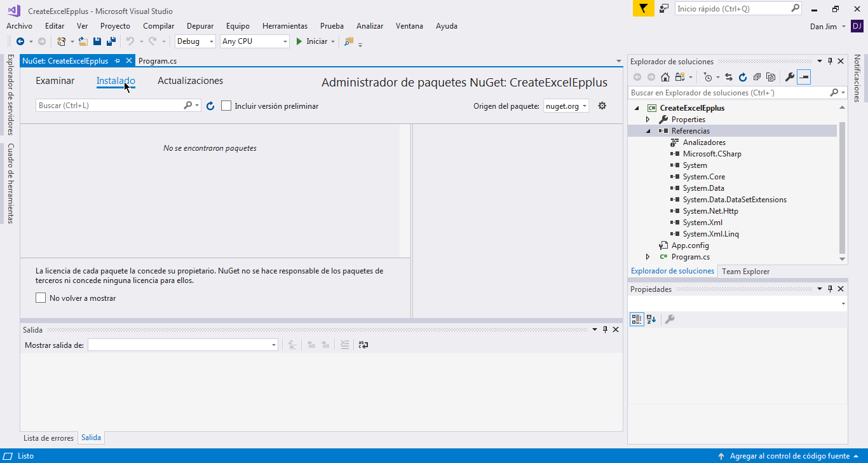The image size is (868, 463).
Task: Click the NuGet package search field
Action: (110, 106)
